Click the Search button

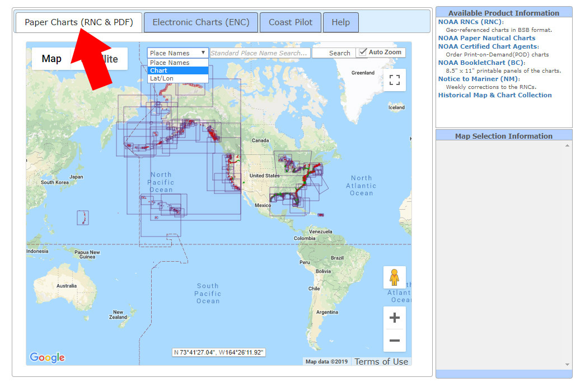334,53
